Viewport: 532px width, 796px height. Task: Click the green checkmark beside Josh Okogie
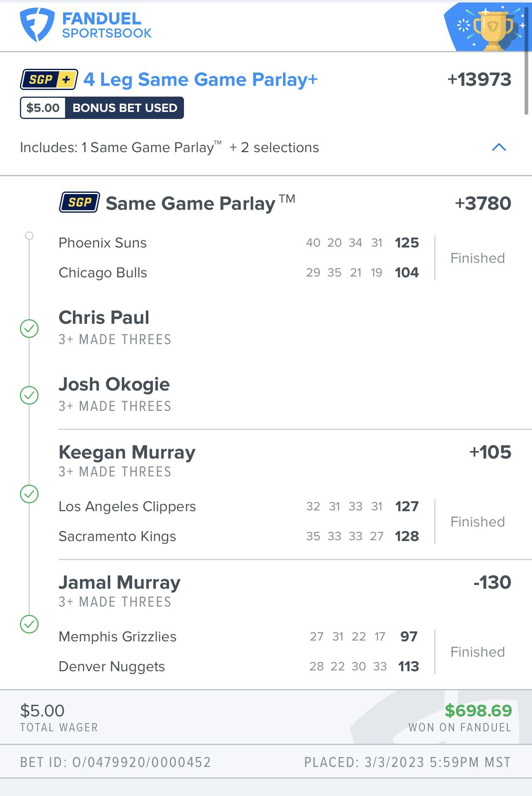point(29,395)
